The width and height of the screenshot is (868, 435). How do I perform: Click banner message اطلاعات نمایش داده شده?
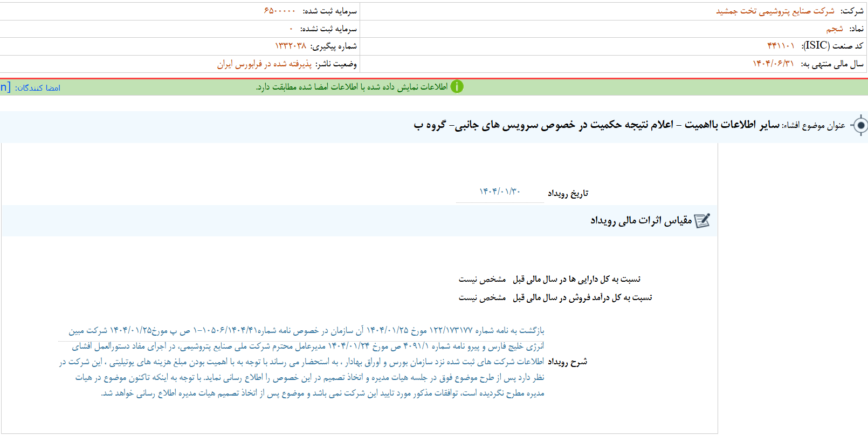(352, 87)
